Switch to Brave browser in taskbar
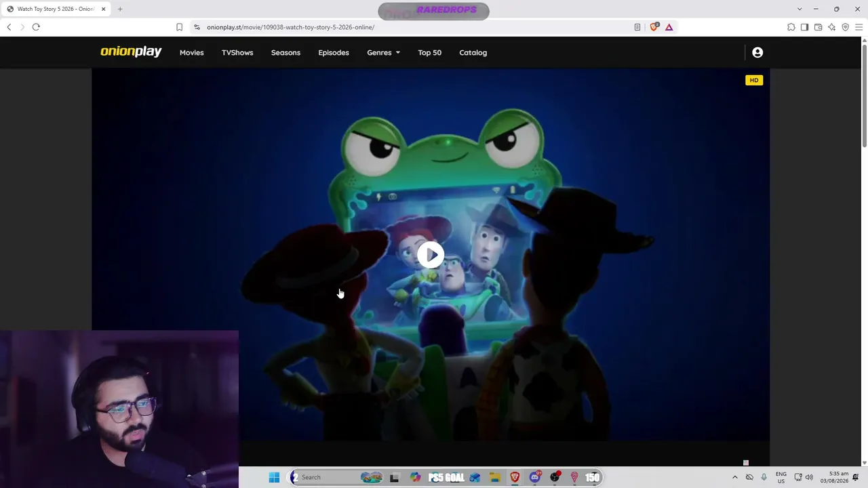The image size is (868, 488). [x=515, y=477]
